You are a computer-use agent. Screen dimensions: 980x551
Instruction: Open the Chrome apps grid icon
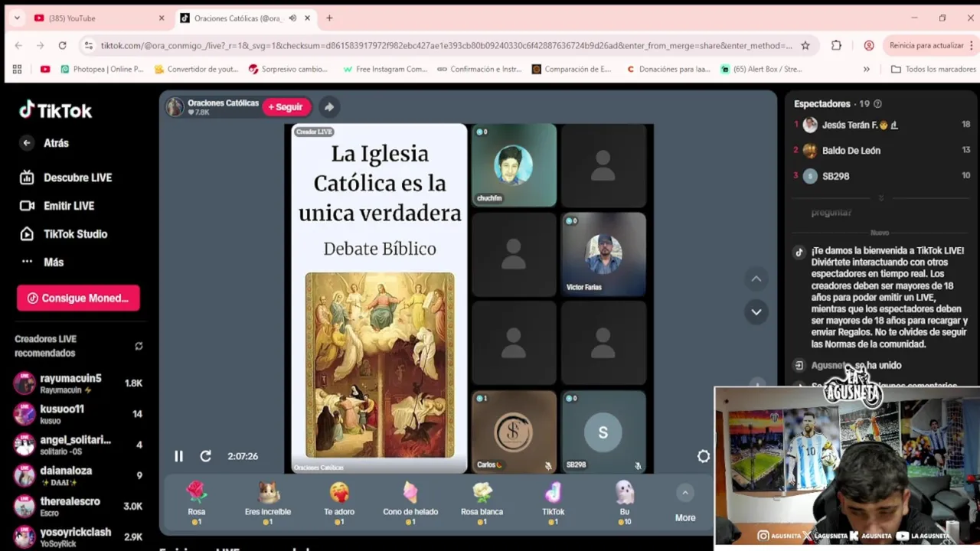pyautogui.click(x=17, y=69)
